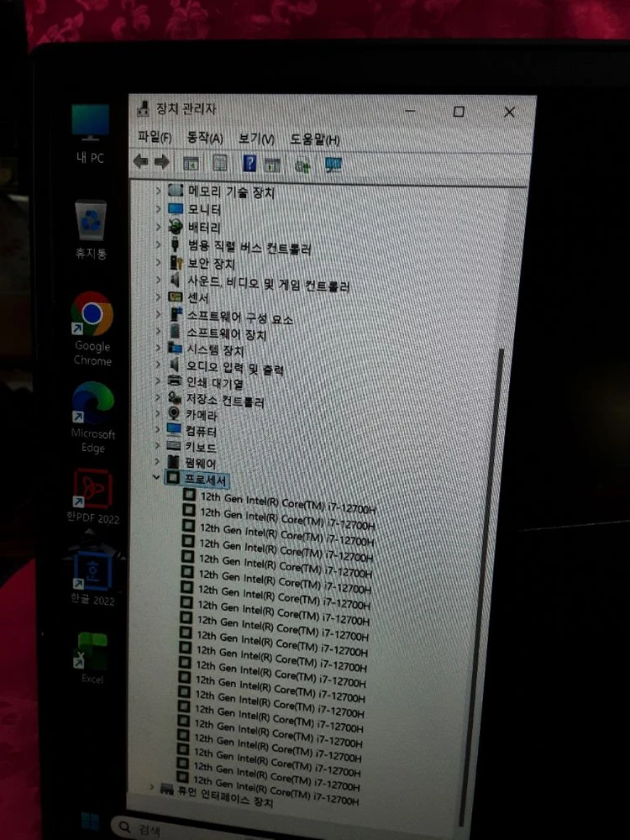Launch Google Chrome from the desktop
This screenshot has width=630, height=840.
click(92, 328)
